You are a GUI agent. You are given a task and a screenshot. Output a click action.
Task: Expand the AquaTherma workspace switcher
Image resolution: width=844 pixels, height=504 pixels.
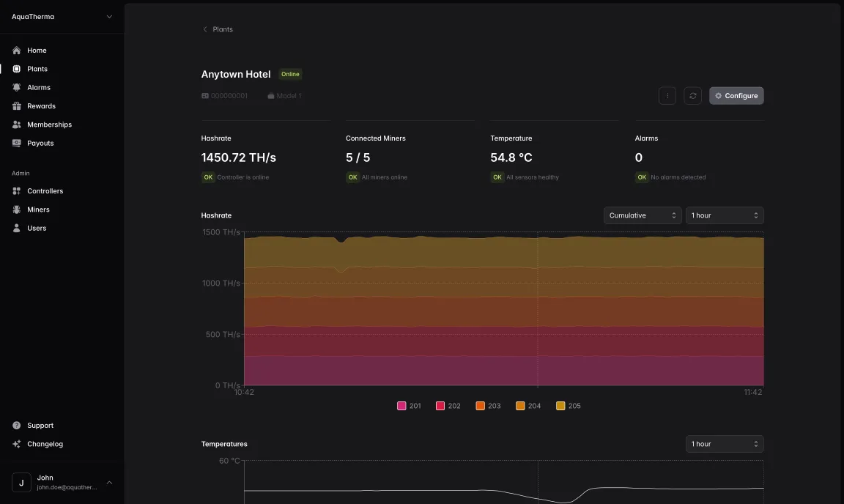(62, 16)
